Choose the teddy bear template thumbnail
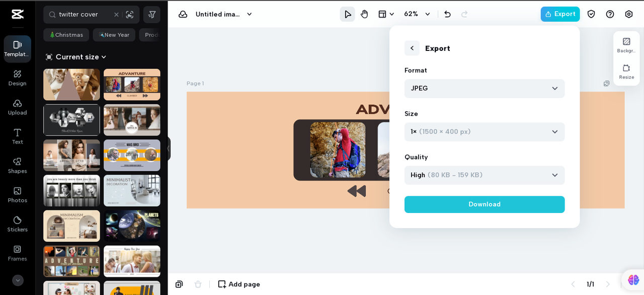The image size is (644, 295). point(71,85)
